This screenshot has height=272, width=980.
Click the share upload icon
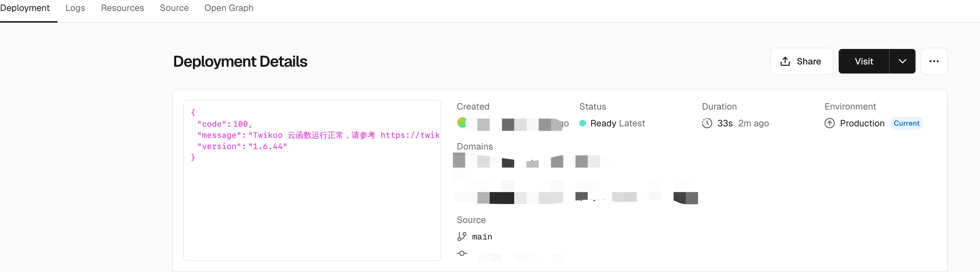tap(785, 62)
